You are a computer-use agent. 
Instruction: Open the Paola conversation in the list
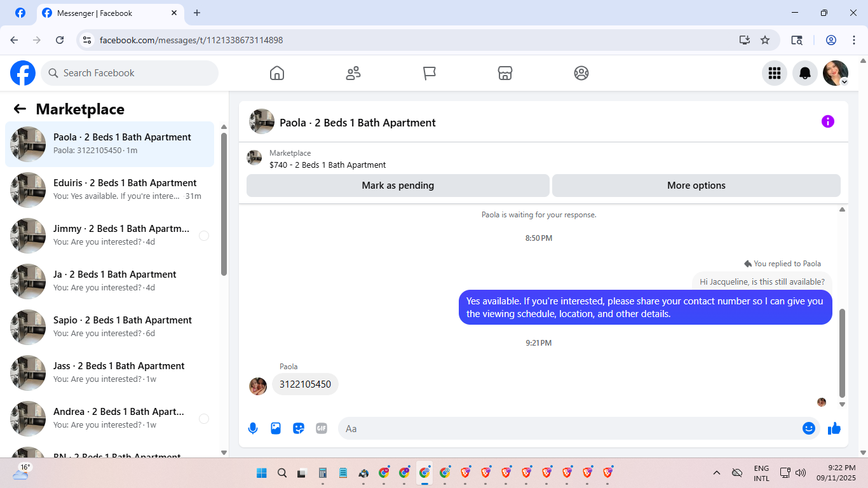109,144
